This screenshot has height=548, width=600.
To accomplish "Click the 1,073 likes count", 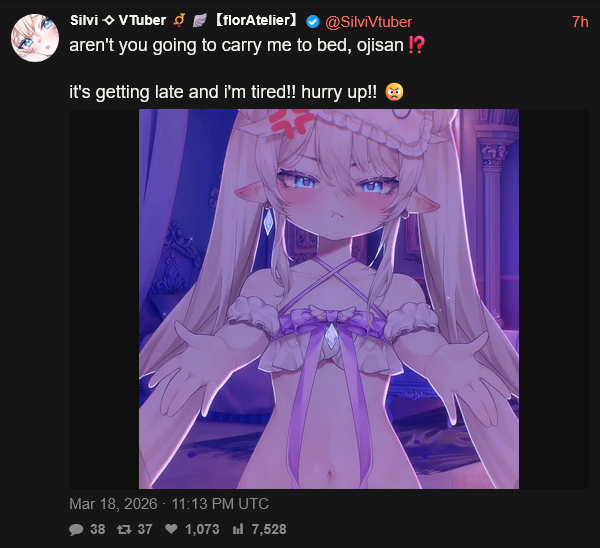I will click(x=202, y=529).
